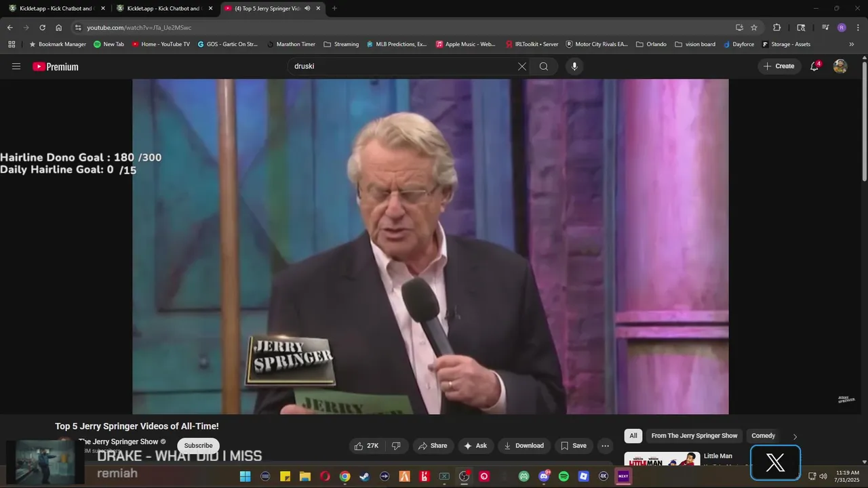Open Bookmark Manager bookmark

58,44
